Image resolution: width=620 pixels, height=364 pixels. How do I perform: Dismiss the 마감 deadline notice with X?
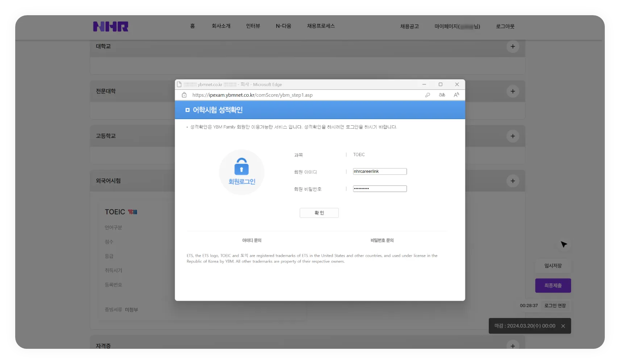click(x=563, y=326)
